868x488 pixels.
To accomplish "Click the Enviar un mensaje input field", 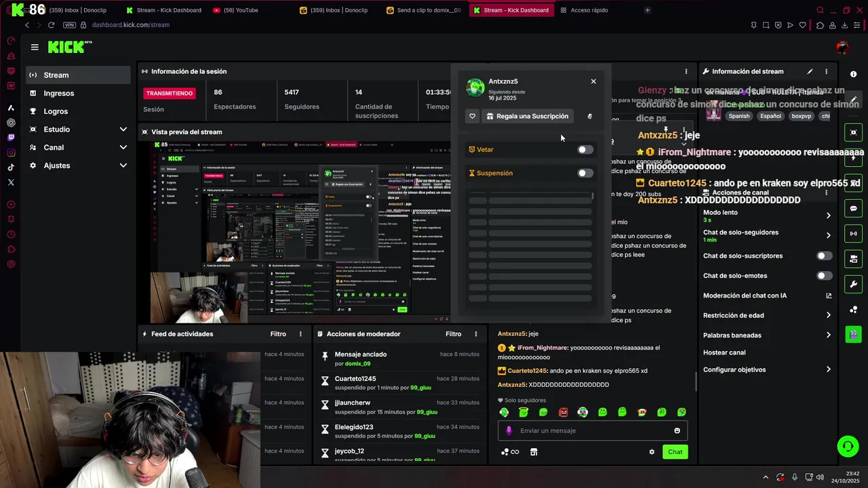I will click(594, 431).
